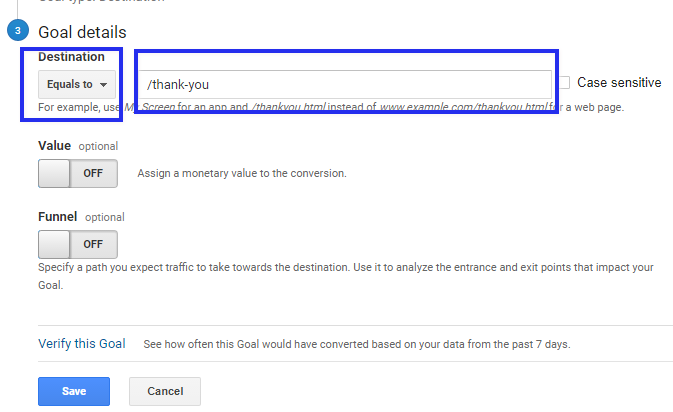Screen dimensions: 673x412
Task: Save the goal with Save button
Action: (x=74, y=391)
